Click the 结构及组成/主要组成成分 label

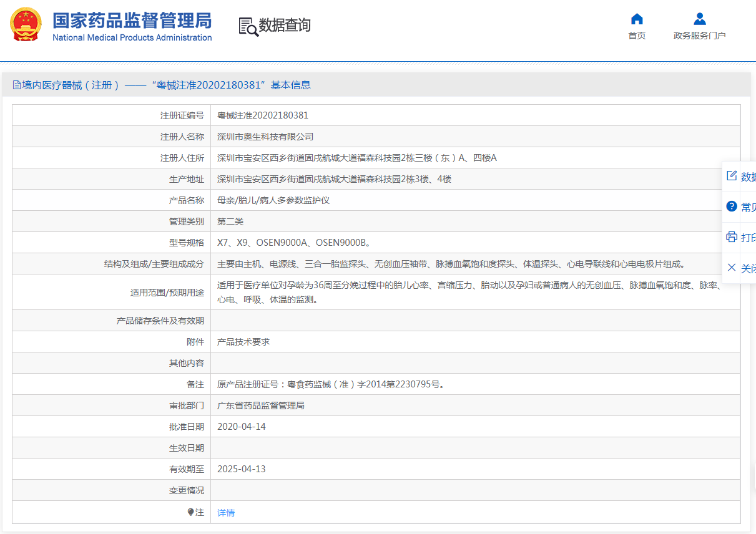coord(154,264)
